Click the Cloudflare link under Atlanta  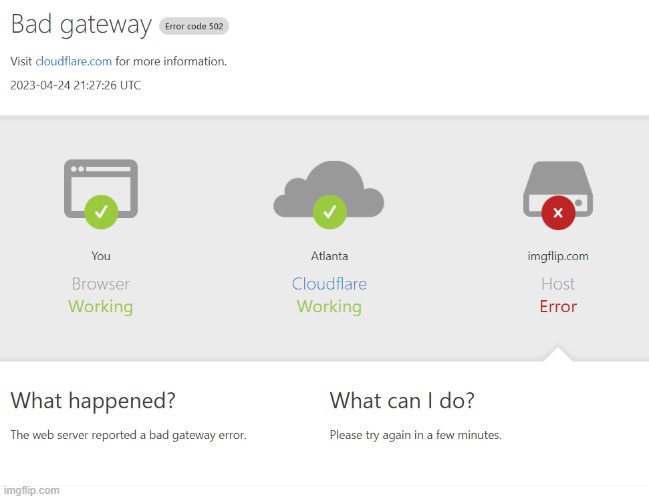[x=329, y=284]
